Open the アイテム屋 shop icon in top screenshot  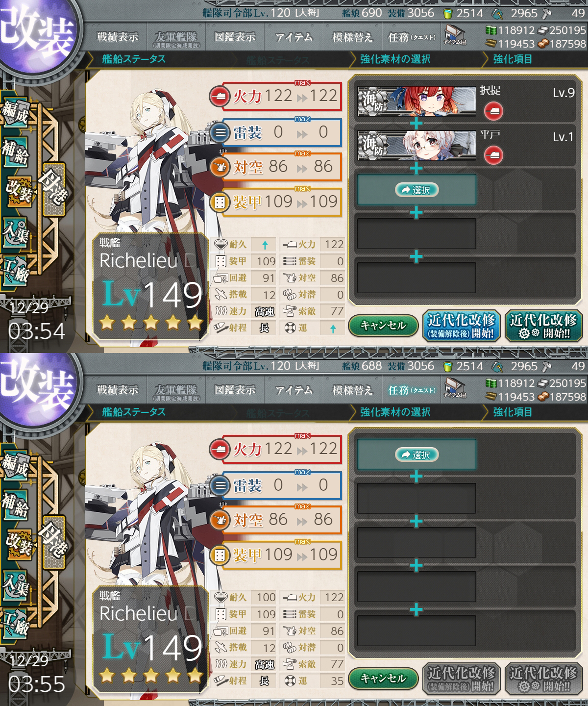pos(455,35)
